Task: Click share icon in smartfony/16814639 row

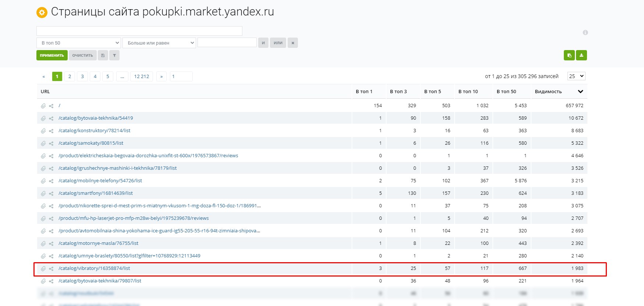Action: (51, 193)
